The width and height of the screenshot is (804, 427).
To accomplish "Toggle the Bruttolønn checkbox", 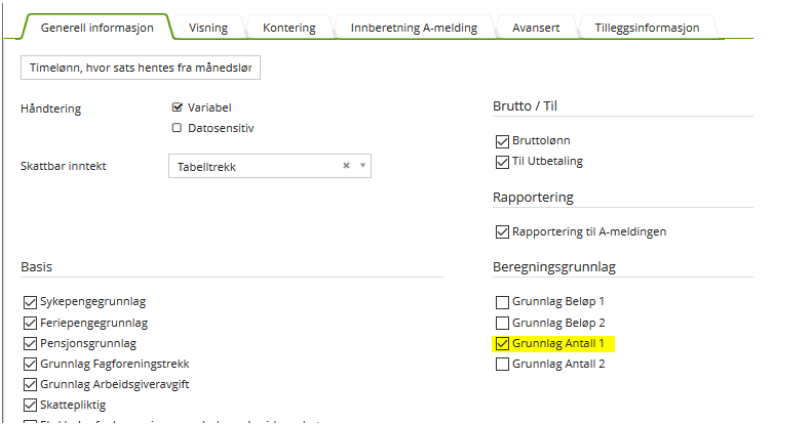I will point(502,141).
